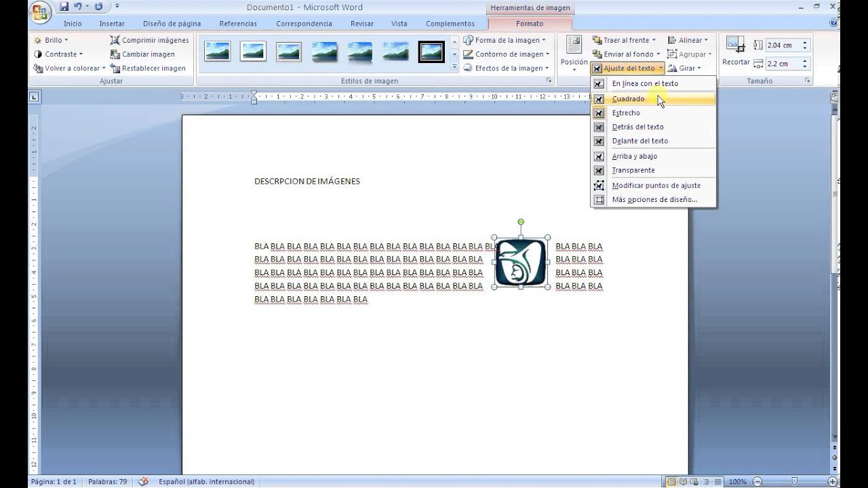Select the Correspondencia tab
868x488 pixels.
pyautogui.click(x=304, y=24)
